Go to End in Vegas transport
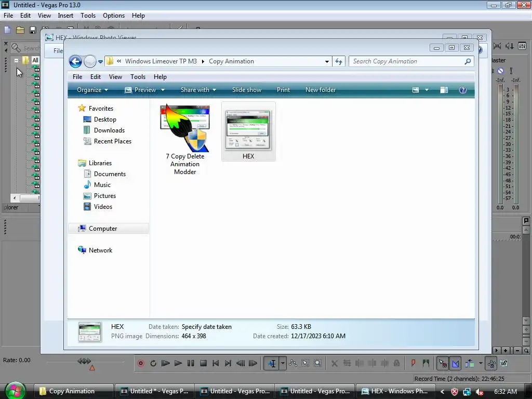This screenshot has height=399, width=532. coord(228,363)
